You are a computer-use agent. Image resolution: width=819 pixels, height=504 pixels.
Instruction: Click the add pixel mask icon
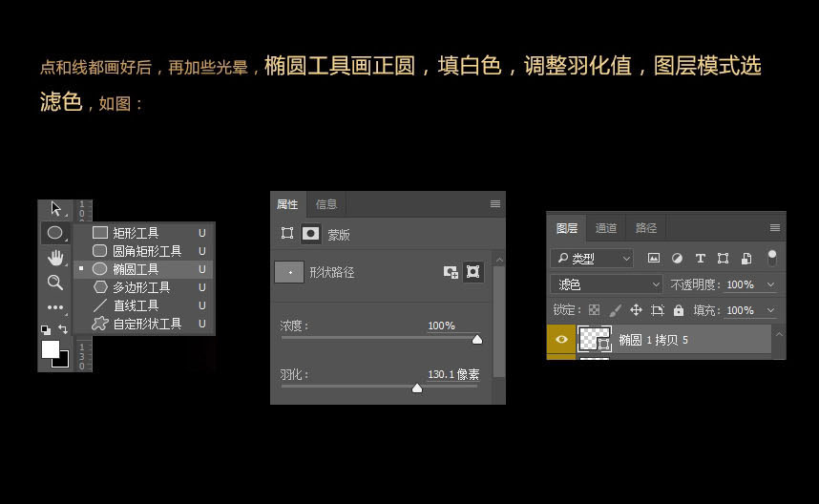[451, 272]
